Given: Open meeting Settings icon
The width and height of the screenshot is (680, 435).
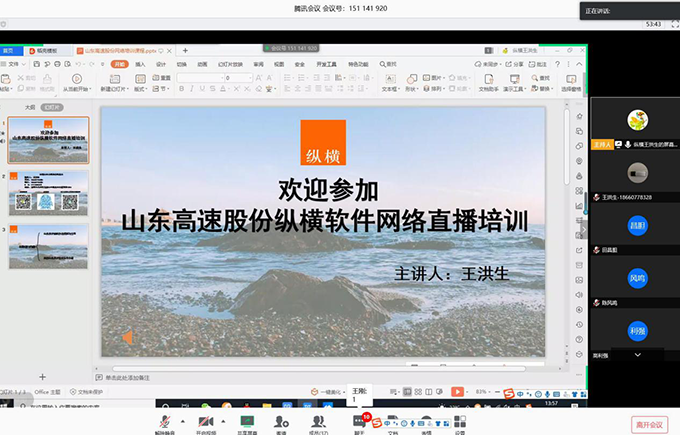Looking at the screenshot, I should click(459, 422).
